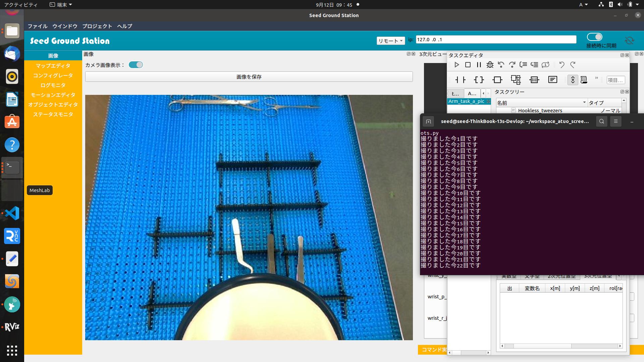Open the input source A dropdown
The width and height of the screenshot is (644, 362).
coord(583,5)
